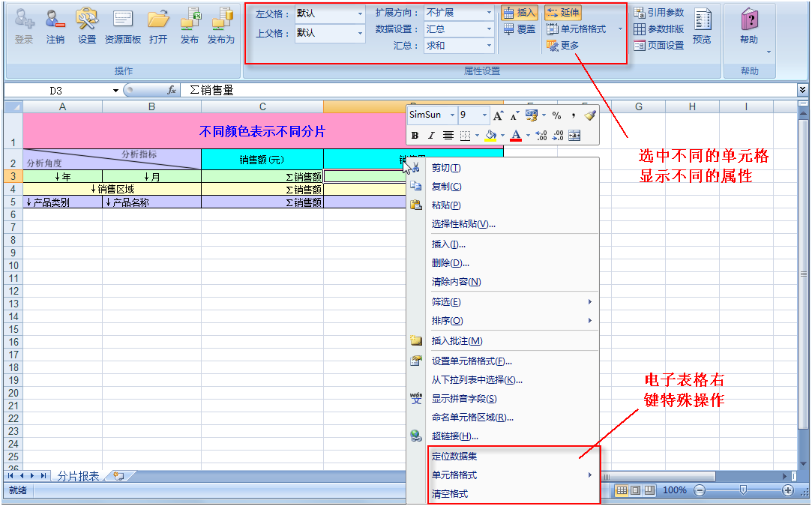This screenshot has height=506, width=812.
Task: Open 页面设置 page setup
Action: pyautogui.click(x=659, y=46)
